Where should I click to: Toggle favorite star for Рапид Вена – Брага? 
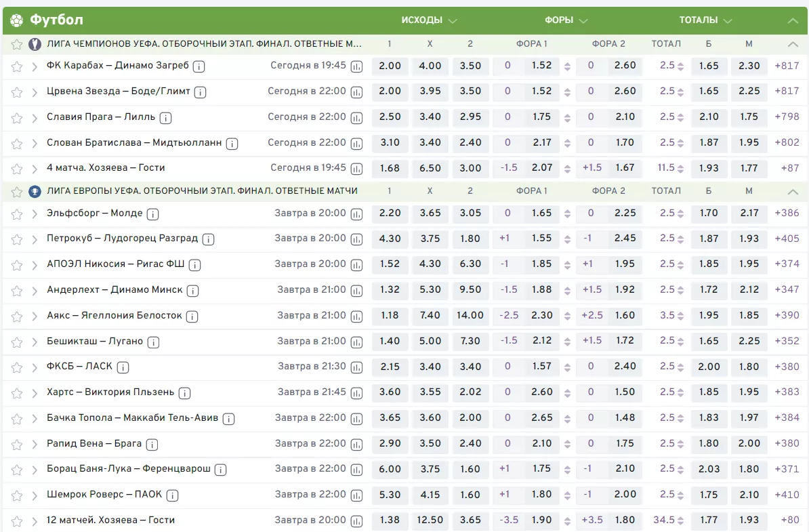coord(17,445)
